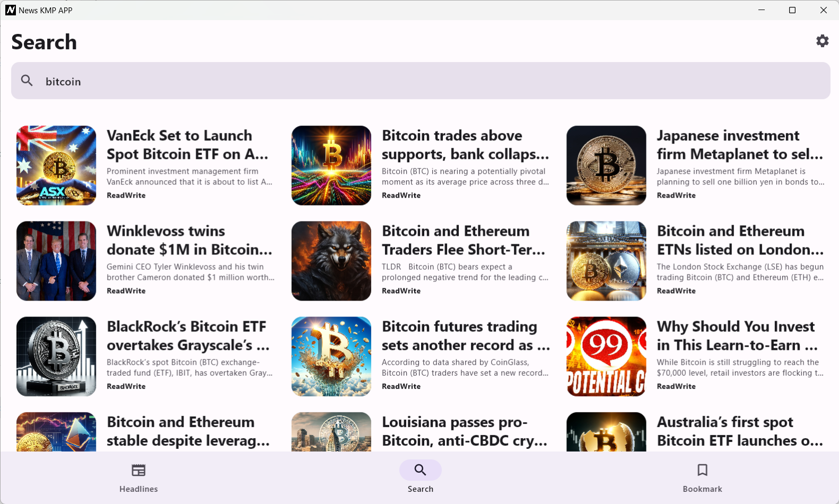Screen dimensions: 839x504
Task: Open Metaplanet gold coin thumbnail
Action: (x=606, y=165)
